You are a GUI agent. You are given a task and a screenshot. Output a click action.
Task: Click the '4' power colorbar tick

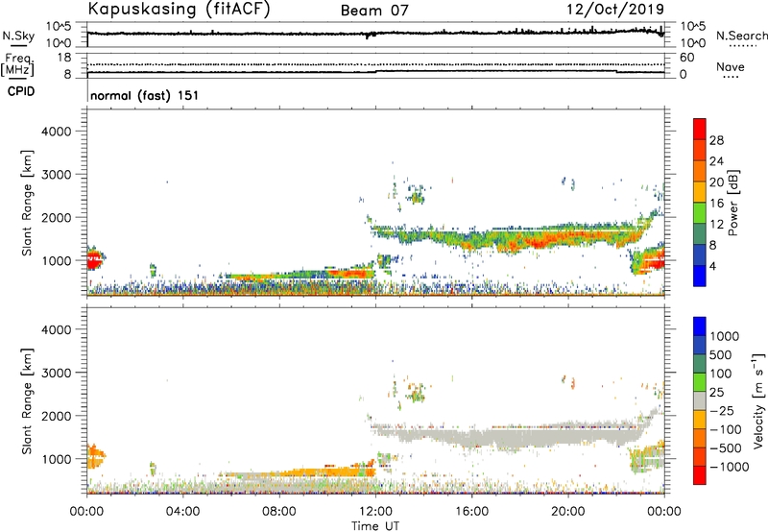click(x=712, y=266)
